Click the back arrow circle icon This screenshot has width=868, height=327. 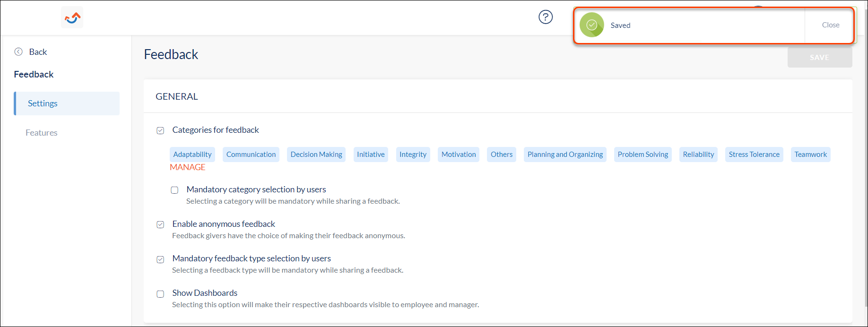coord(18,52)
